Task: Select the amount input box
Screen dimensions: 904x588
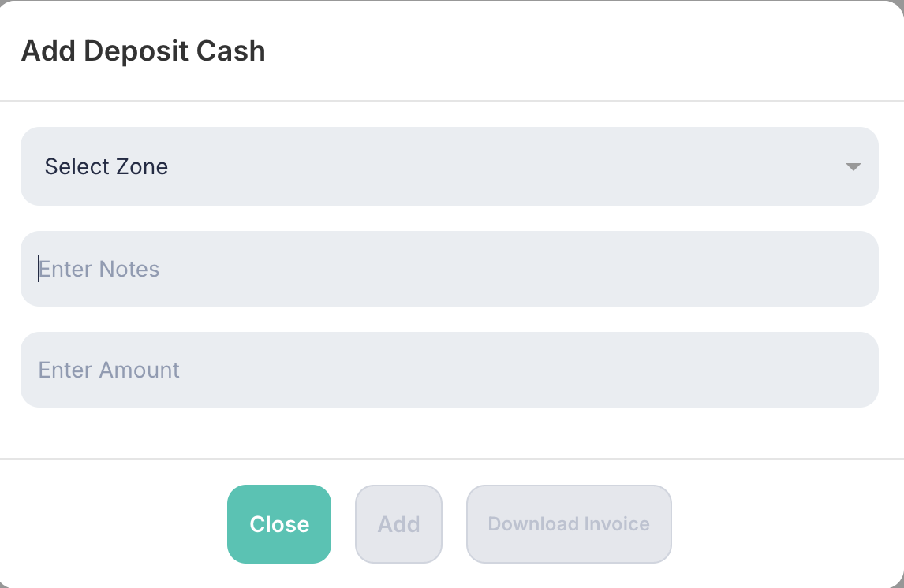Action: click(x=449, y=370)
